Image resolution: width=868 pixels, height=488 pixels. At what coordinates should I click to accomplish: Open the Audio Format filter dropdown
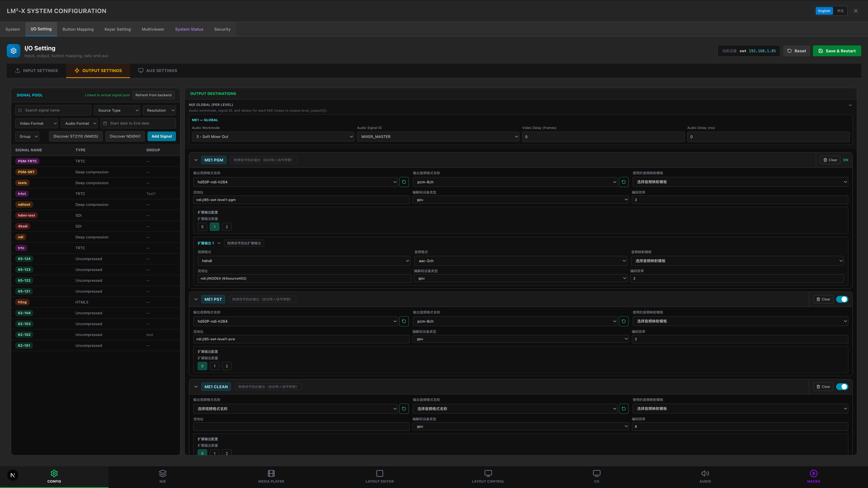tap(79, 123)
